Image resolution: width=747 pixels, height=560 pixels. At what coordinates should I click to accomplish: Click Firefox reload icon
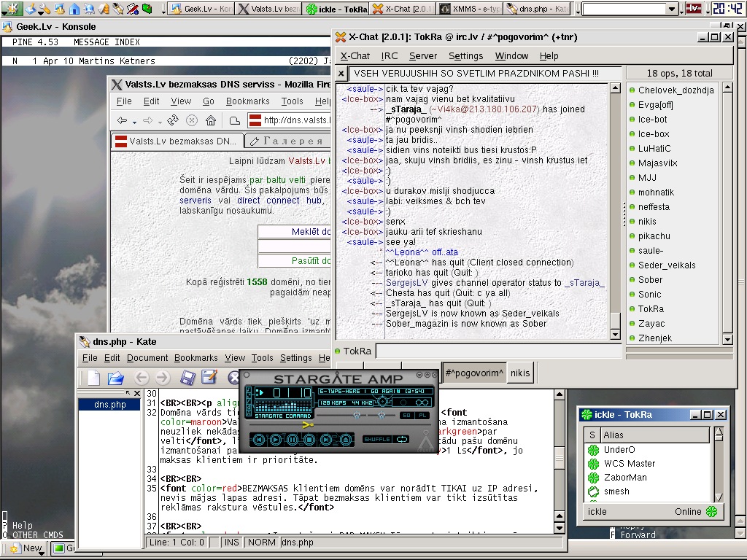(x=173, y=120)
